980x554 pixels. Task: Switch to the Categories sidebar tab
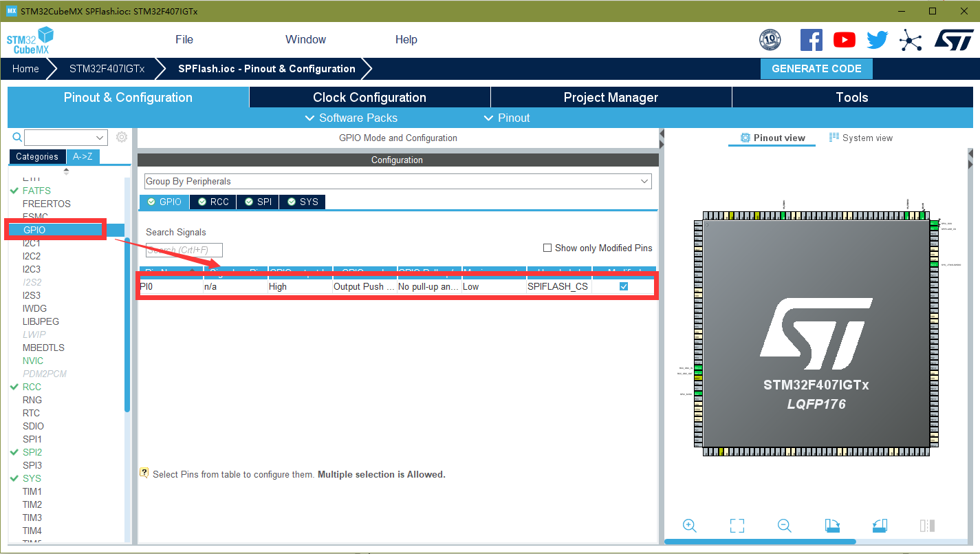pyautogui.click(x=37, y=156)
